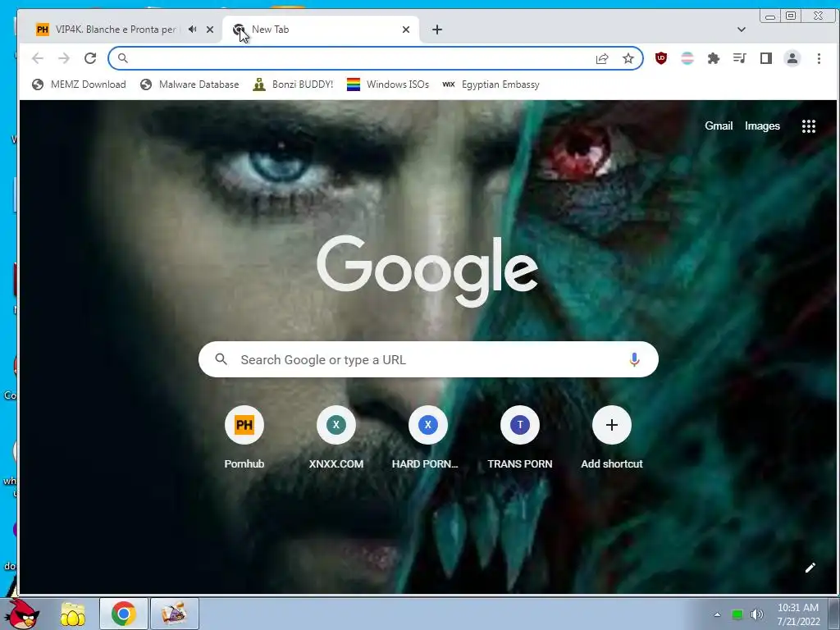Viewport: 840px width, 630px height.
Task: Open the MEMZ Download bookmark
Action: coord(79,84)
